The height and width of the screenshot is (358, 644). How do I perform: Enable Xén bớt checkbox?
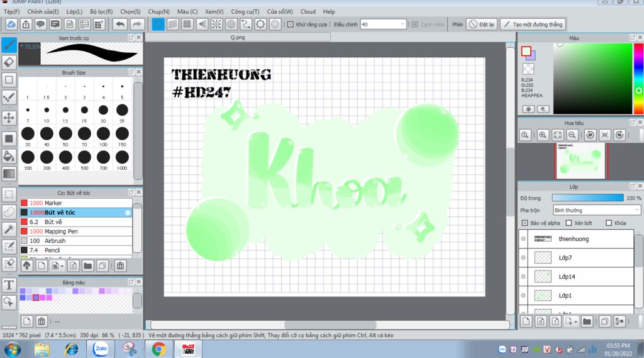tap(569, 223)
